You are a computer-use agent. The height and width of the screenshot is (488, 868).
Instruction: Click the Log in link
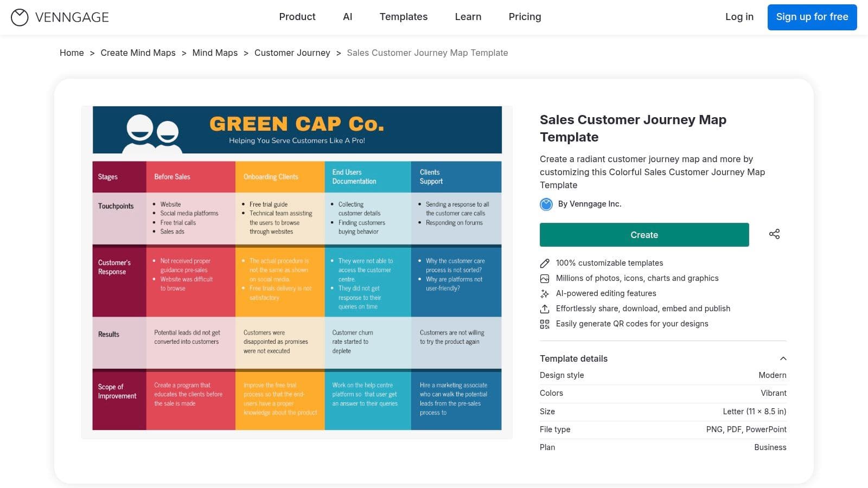click(x=739, y=17)
